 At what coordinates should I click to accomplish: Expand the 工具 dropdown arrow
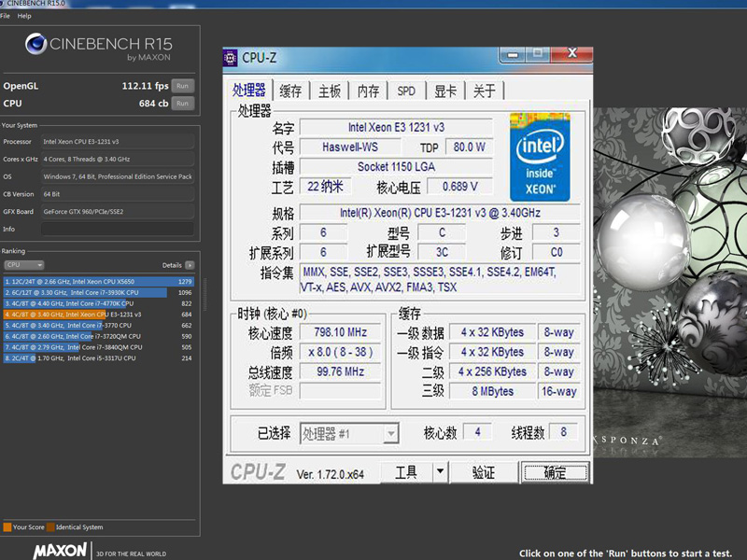(440, 472)
